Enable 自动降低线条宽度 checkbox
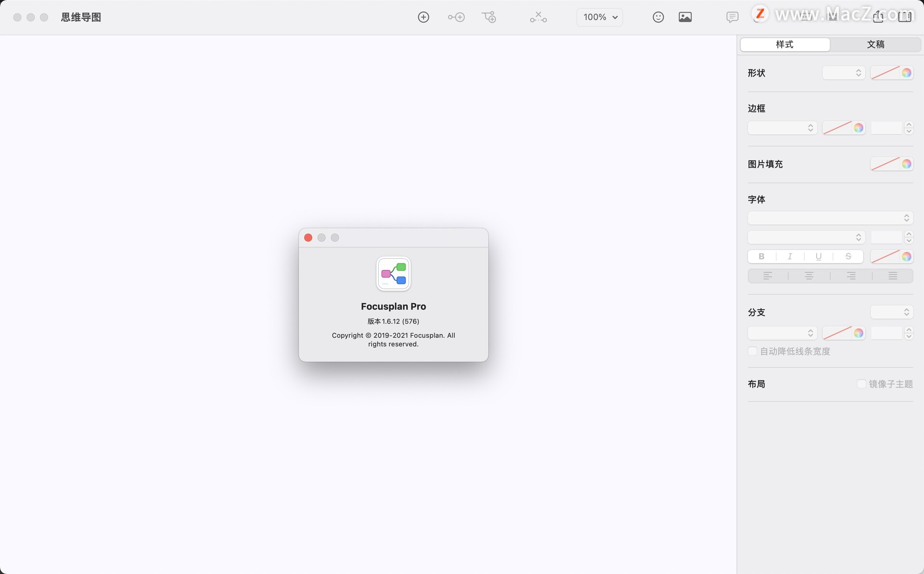Viewport: 924px width, 574px height. [753, 351]
